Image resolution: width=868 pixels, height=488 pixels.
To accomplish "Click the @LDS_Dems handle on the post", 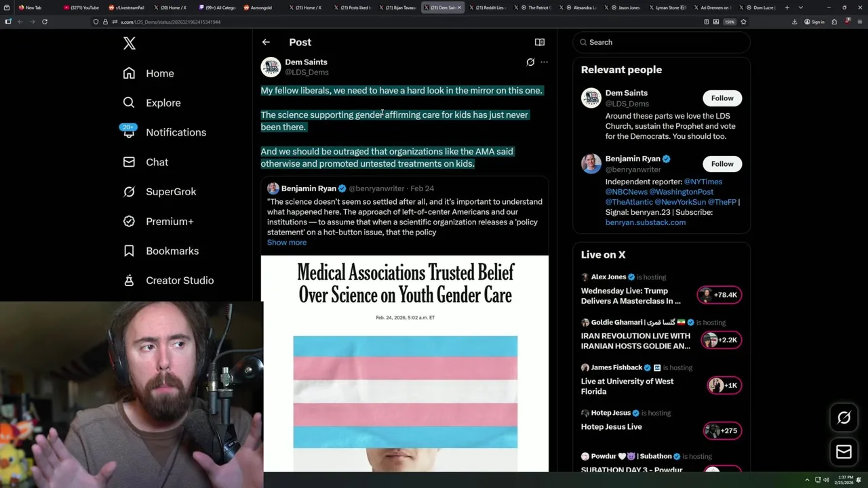I will tap(307, 72).
